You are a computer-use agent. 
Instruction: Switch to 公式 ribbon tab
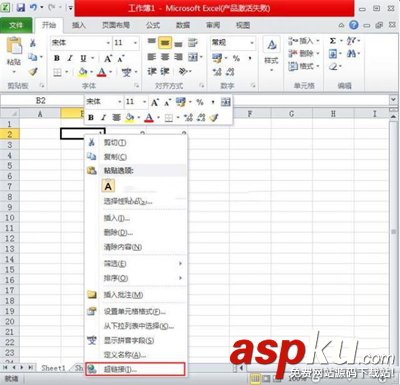[153, 25]
